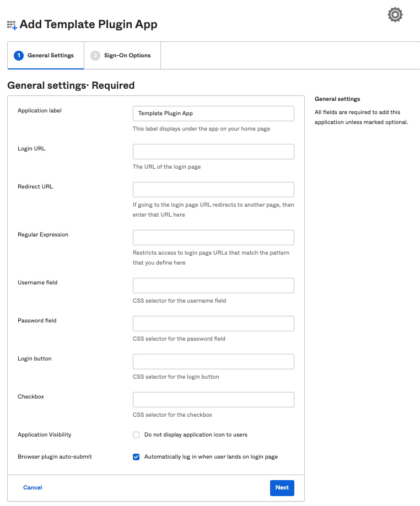This screenshot has height=506, width=420.
Task: Click the step 2 circle badge
Action: (95, 56)
